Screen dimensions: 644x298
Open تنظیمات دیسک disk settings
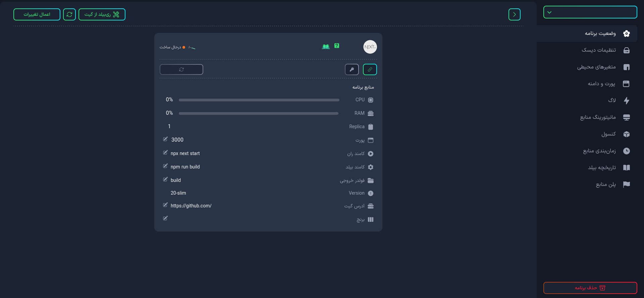[587, 50]
